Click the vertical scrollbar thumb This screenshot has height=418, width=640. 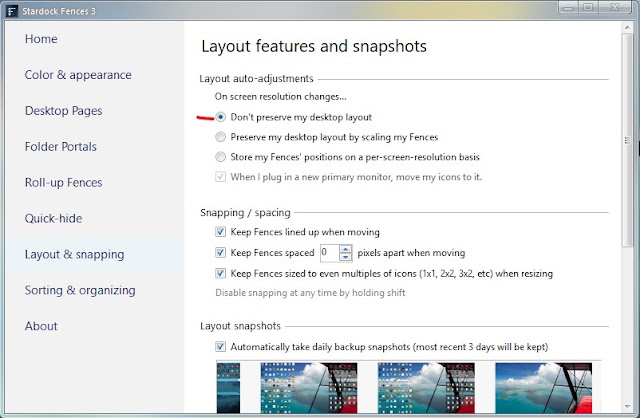click(x=627, y=140)
